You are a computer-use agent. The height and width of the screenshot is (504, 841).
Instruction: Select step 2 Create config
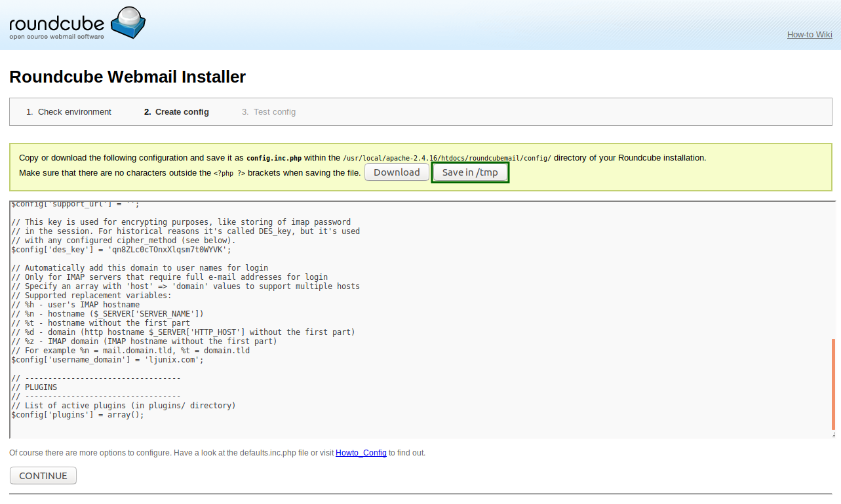point(176,112)
